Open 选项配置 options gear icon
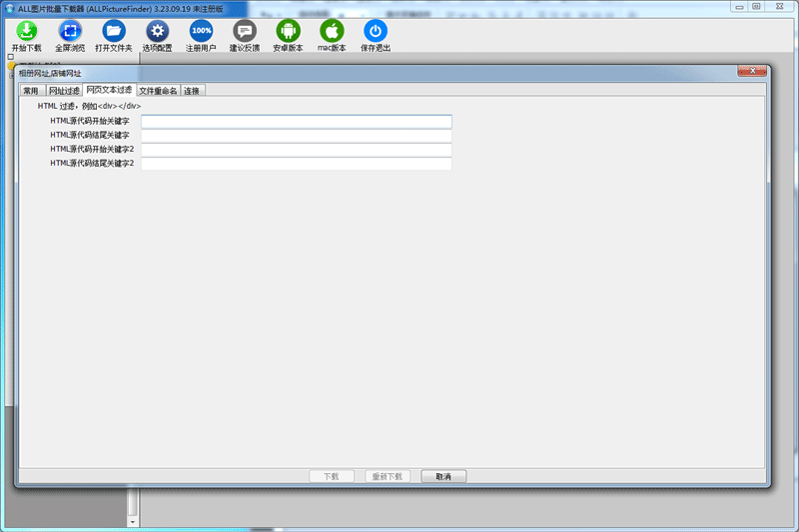 pyautogui.click(x=157, y=31)
